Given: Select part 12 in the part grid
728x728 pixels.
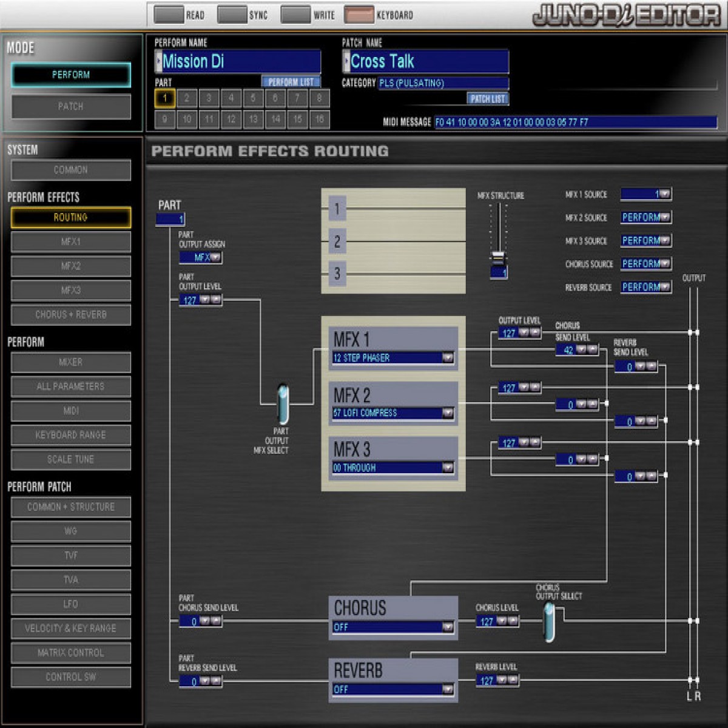Looking at the screenshot, I should pos(231,120).
